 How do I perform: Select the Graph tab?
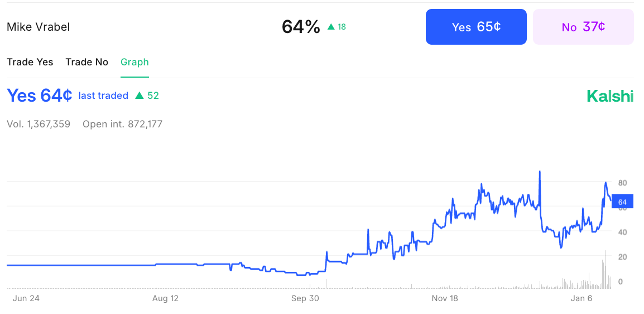[134, 62]
